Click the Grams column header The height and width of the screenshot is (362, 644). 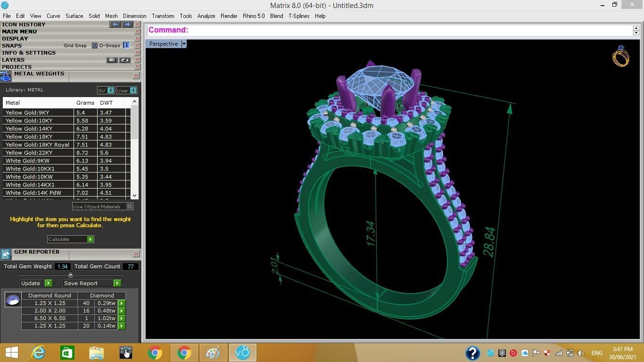85,103
